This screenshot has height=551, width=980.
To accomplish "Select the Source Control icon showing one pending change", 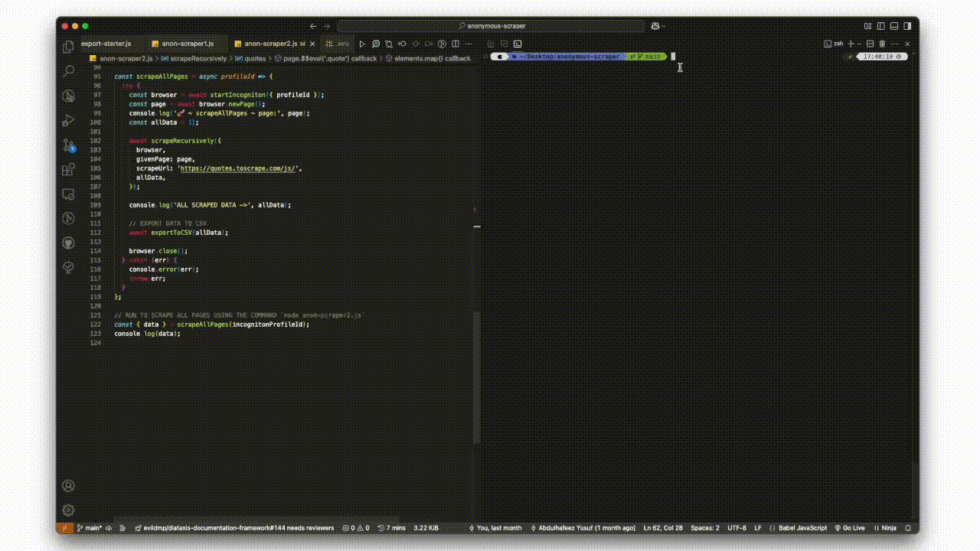I will (68, 145).
